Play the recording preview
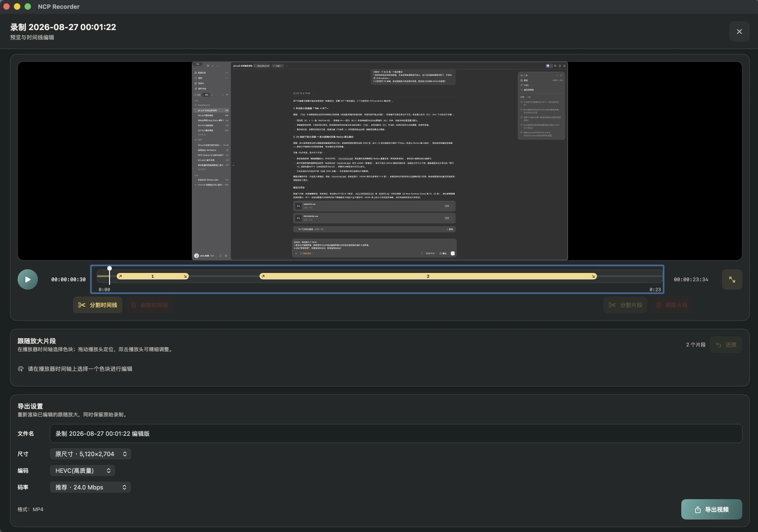This screenshot has width=758, height=532. click(28, 280)
